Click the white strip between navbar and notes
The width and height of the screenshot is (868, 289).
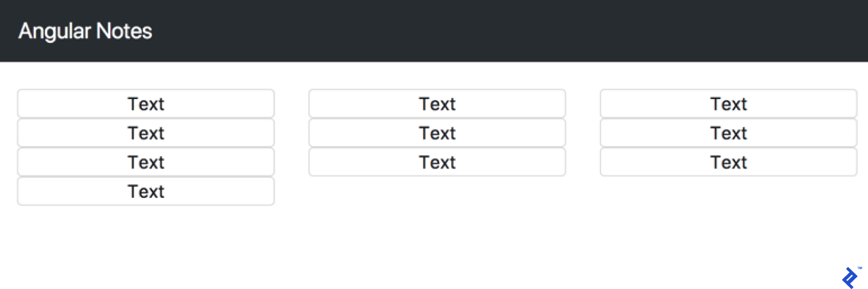(x=434, y=76)
